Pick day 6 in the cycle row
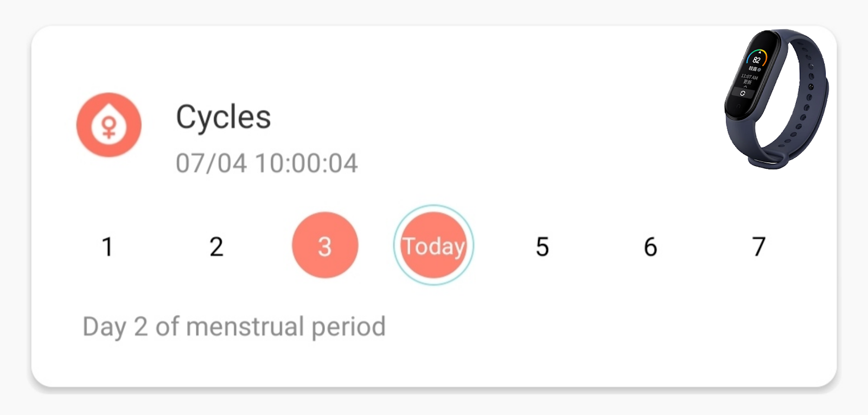The image size is (868, 415). pyautogui.click(x=650, y=247)
